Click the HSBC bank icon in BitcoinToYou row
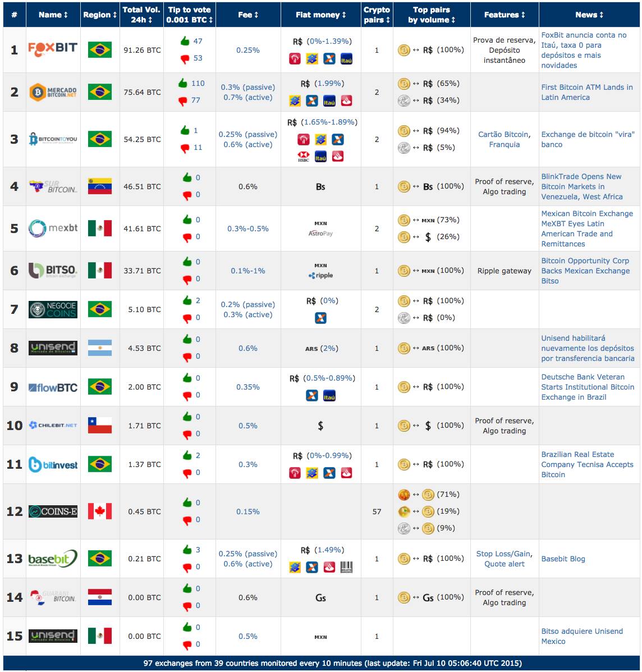The image size is (642, 672). click(x=304, y=157)
